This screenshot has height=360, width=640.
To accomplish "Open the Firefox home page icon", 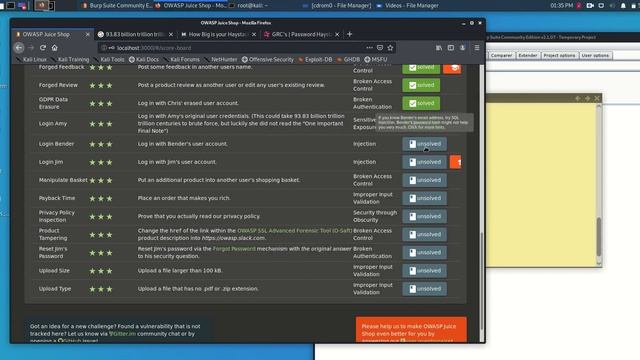I will 54,48.
